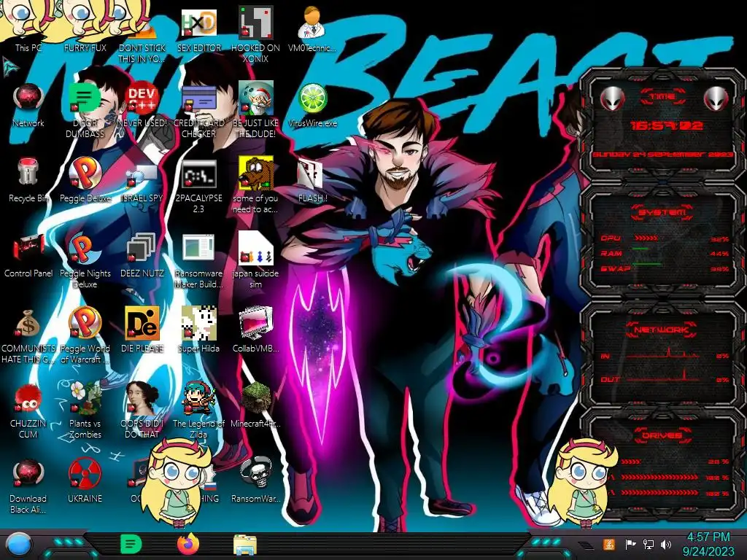Click the network IN graph line

tap(662, 354)
